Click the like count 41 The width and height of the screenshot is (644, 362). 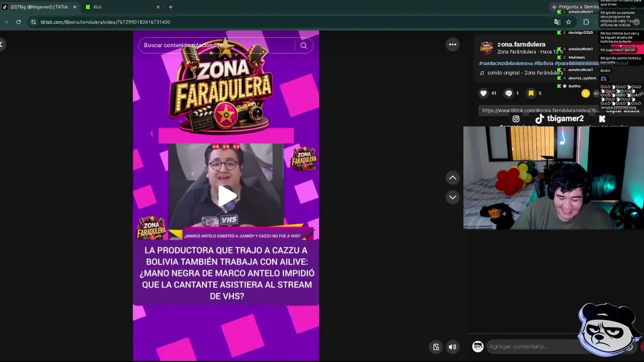494,93
